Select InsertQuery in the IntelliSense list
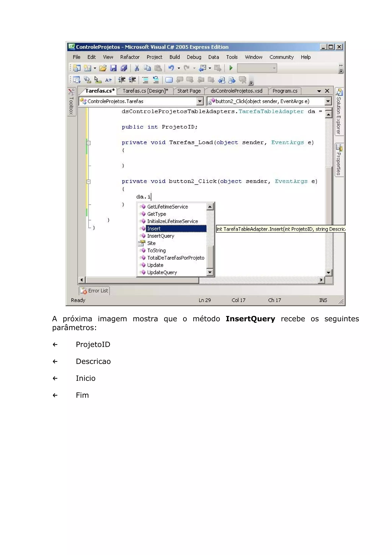This screenshot has height=555, width=392. pos(161,236)
